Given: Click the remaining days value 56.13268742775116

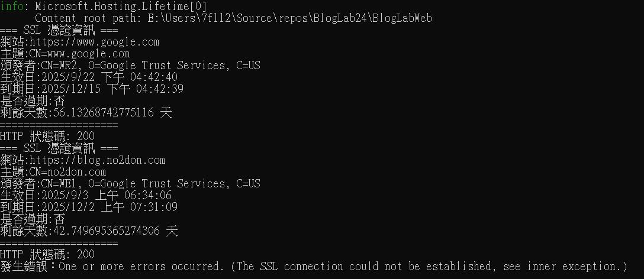Looking at the screenshot, I should (104, 113).
